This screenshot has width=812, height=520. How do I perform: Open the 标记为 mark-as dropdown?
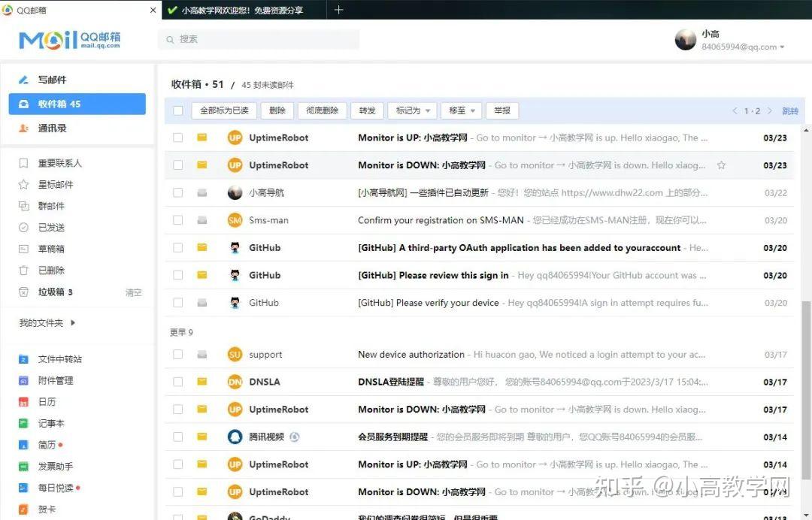pos(411,110)
